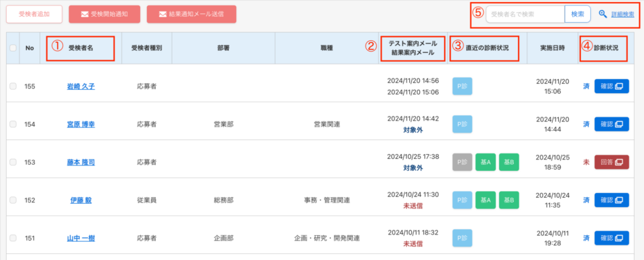Open examinee 山中 一樹 link

point(81,239)
